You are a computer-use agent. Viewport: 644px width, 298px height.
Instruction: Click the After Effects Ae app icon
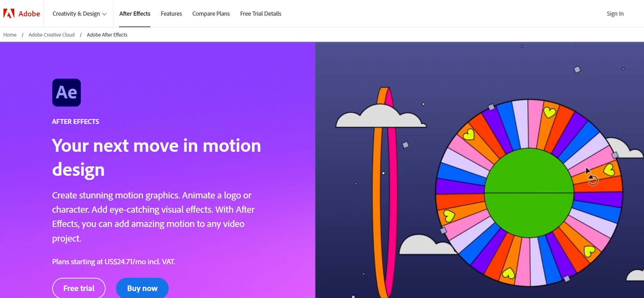(x=67, y=93)
